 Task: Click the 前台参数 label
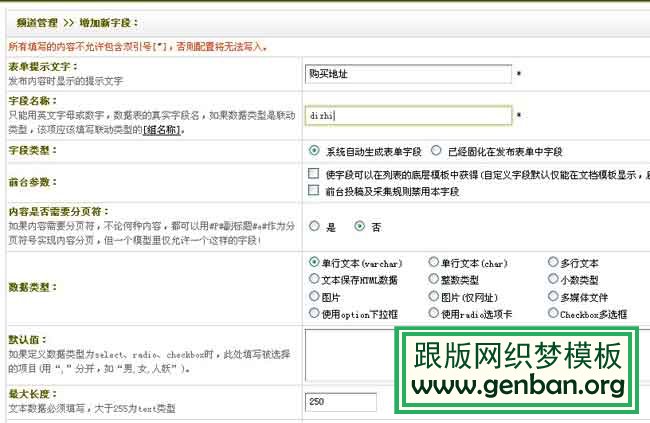[32, 182]
